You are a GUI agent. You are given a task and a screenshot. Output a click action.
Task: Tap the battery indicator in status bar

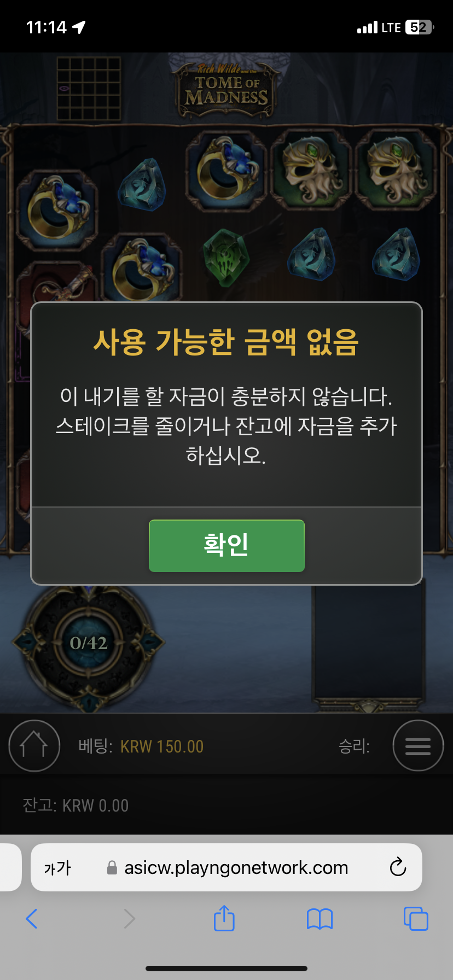[420, 27]
